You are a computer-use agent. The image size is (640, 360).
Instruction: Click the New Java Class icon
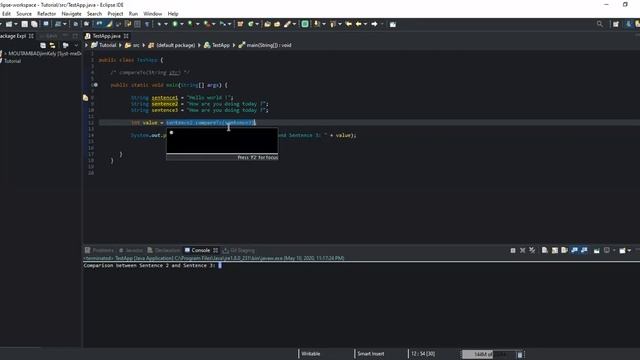250,24
